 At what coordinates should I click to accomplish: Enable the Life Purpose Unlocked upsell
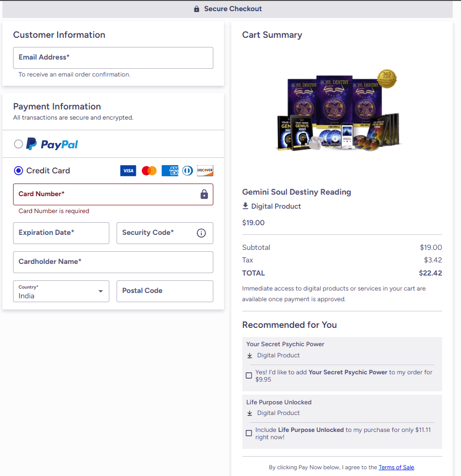(x=249, y=433)
